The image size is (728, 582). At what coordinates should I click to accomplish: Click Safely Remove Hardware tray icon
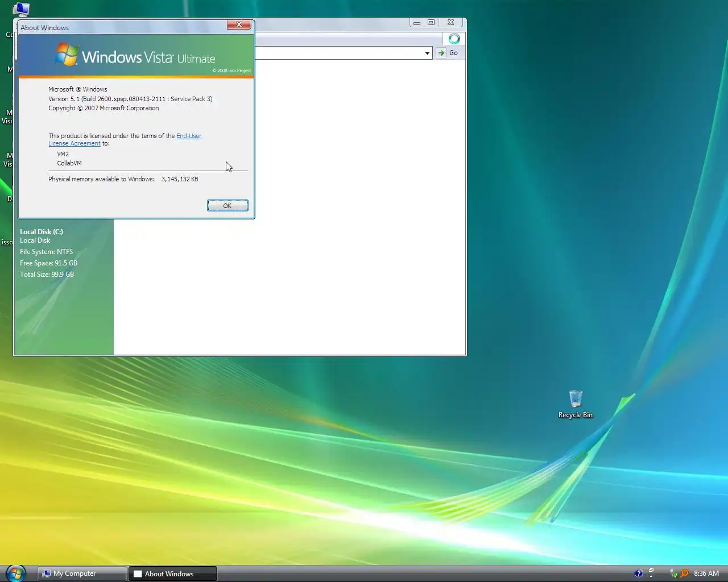(673, 573)
